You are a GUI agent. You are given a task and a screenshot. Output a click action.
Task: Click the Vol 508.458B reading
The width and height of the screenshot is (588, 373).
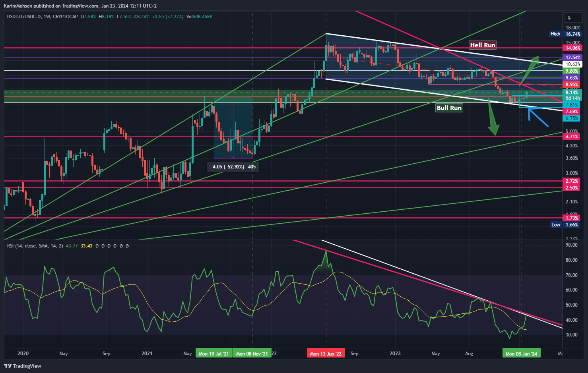[199, 17]
